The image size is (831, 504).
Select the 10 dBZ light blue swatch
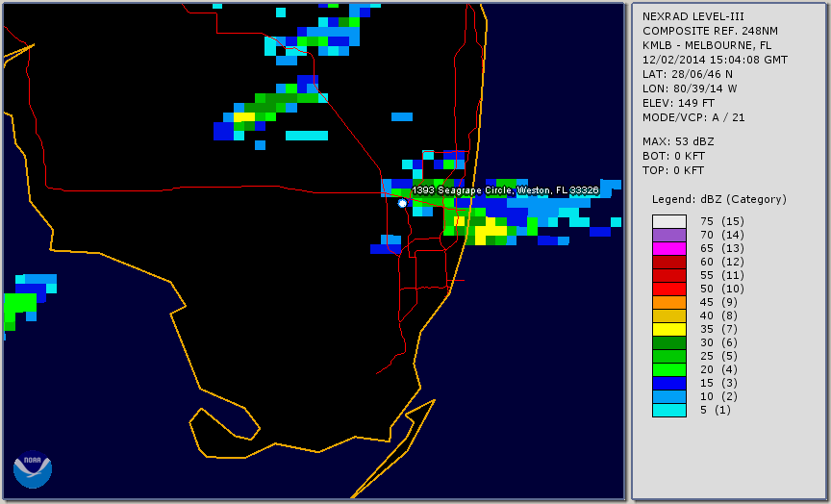[x=669, y=397]
